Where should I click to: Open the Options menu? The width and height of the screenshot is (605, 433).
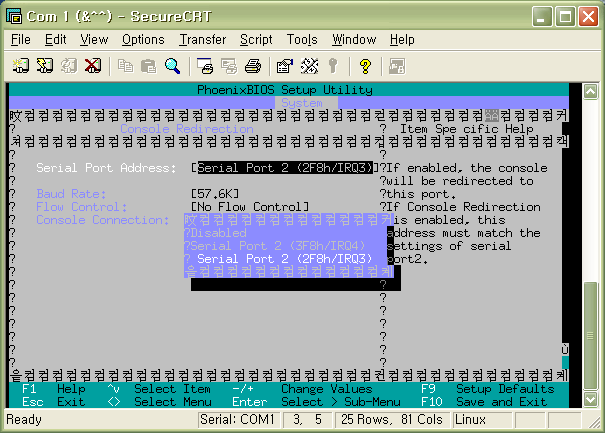[143, 39]
